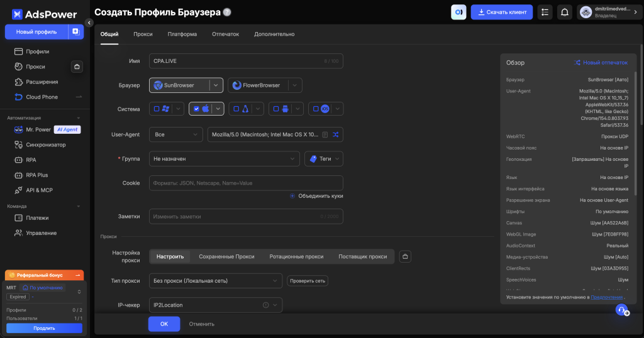Click Отменить to cancel
This screenshot has width=644, height=338.
click(x=202, y=324)
